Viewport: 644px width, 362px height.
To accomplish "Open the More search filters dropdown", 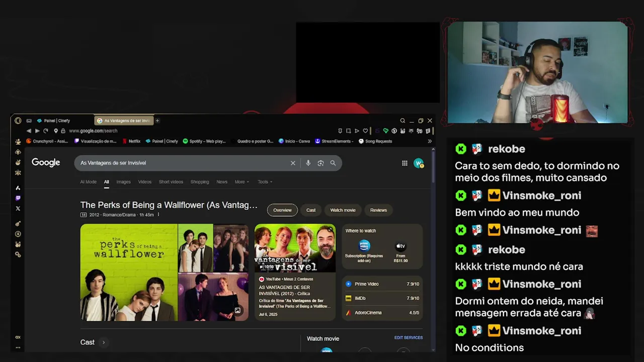I will click(x=242, y=182).
